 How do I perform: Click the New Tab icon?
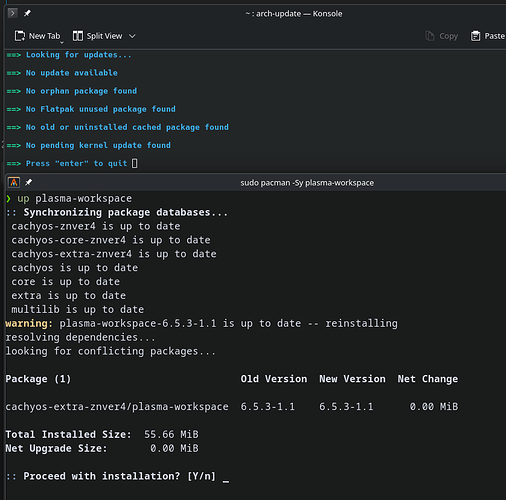click(x=20, y=36)
